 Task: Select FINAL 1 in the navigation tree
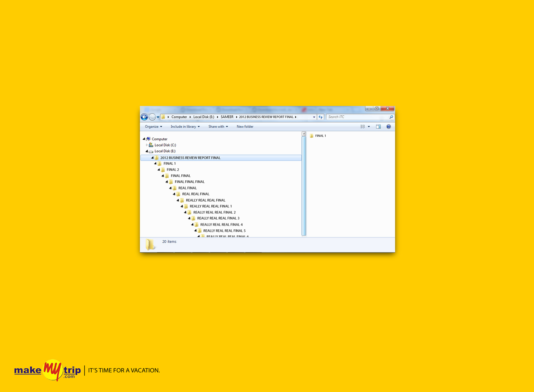(x=170, y=163)
